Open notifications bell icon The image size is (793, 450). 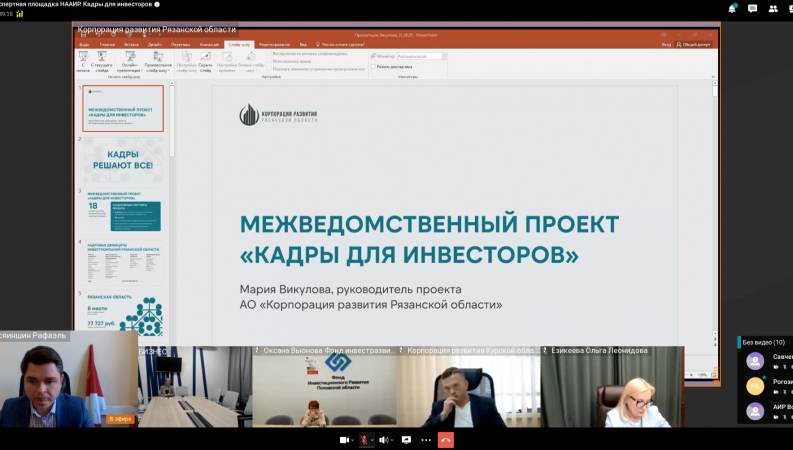(732, 8)
